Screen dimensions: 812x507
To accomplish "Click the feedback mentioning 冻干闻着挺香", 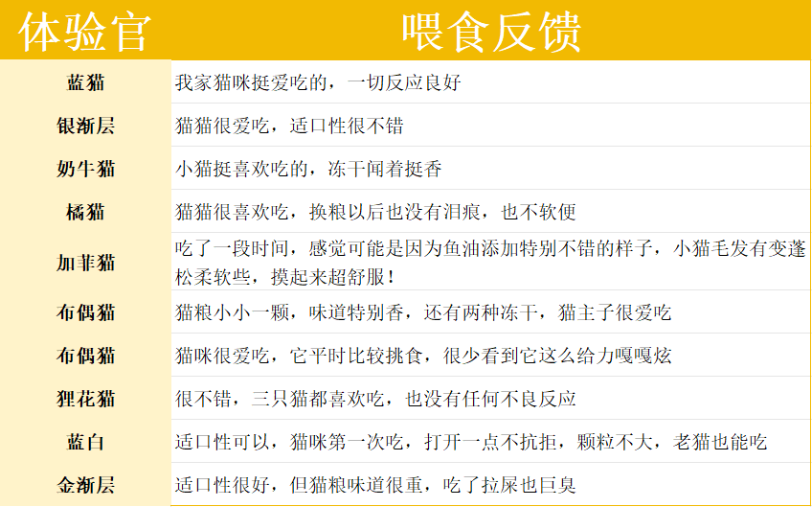I will (x=308, y=169).
